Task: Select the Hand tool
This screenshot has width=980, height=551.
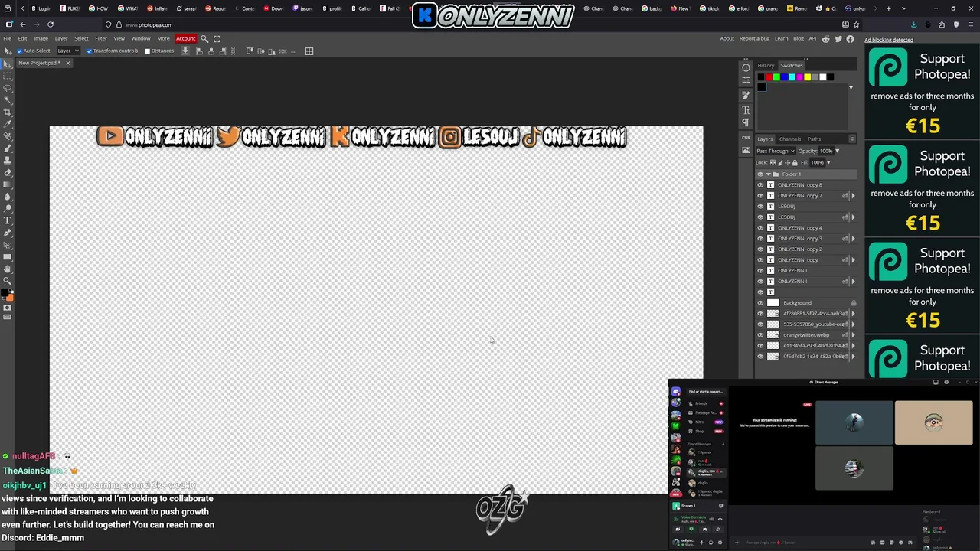Action: [x=8, y=269]
